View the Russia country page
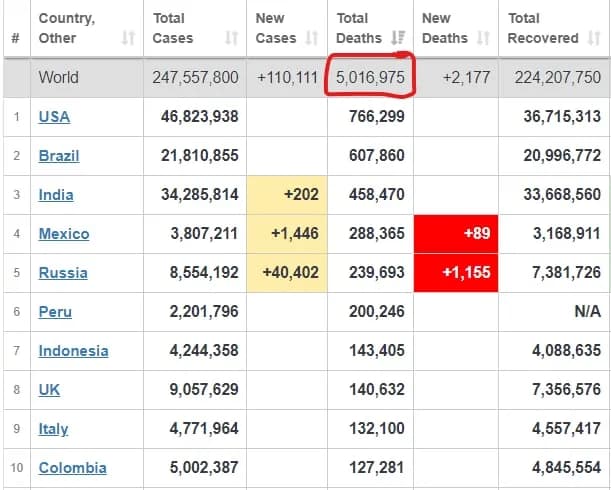611x490 pixels. [63, 272]
